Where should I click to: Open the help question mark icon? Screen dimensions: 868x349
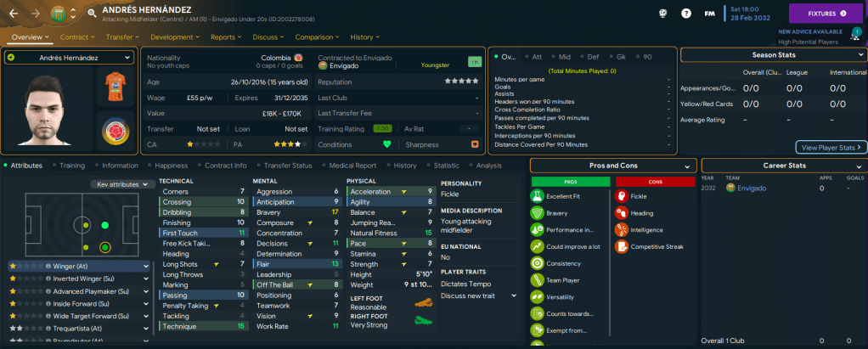tap(685, 14)
